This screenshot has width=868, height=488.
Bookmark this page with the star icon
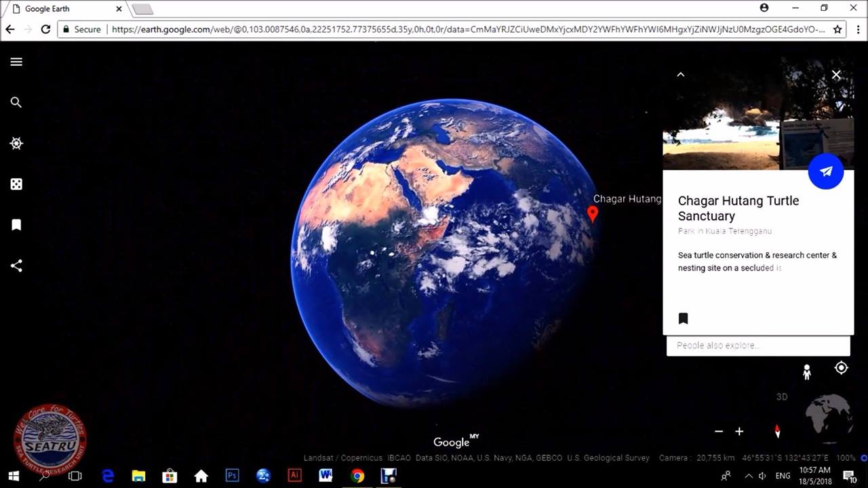pyautogui.click(x=838, y=29)
